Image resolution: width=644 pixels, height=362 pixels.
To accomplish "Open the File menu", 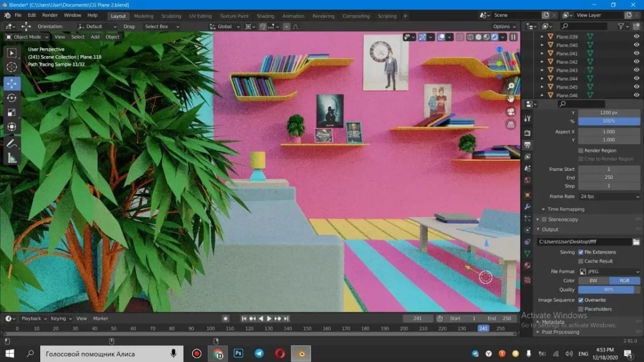I will click(18, 16).
